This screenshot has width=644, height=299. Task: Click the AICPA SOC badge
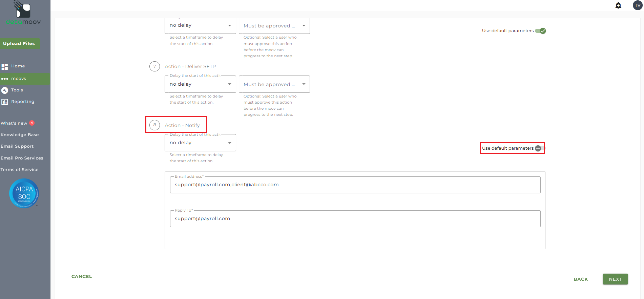tap(24, 193)
